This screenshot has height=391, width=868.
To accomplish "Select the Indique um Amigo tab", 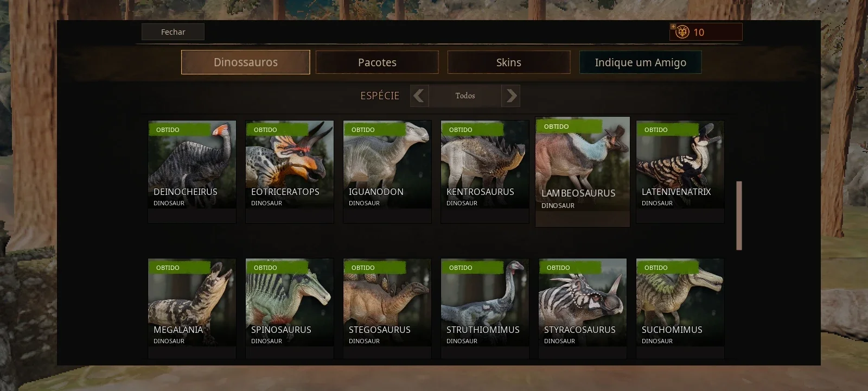I will (640, 62).
